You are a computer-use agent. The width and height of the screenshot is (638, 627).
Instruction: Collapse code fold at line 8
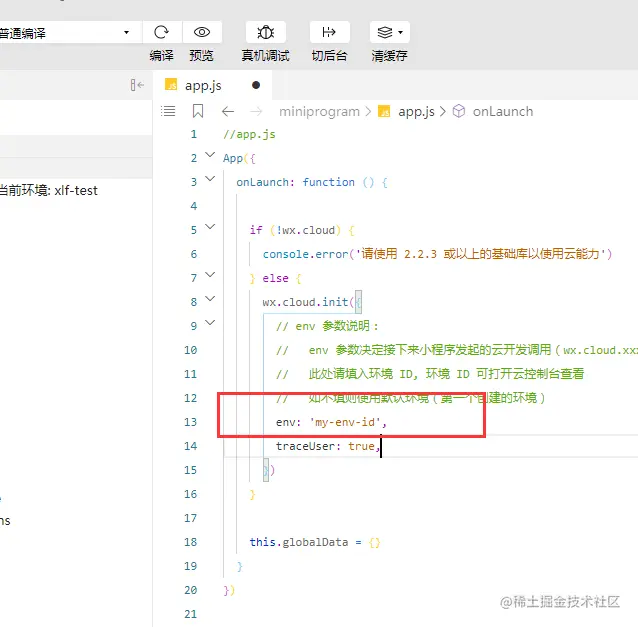210,299
